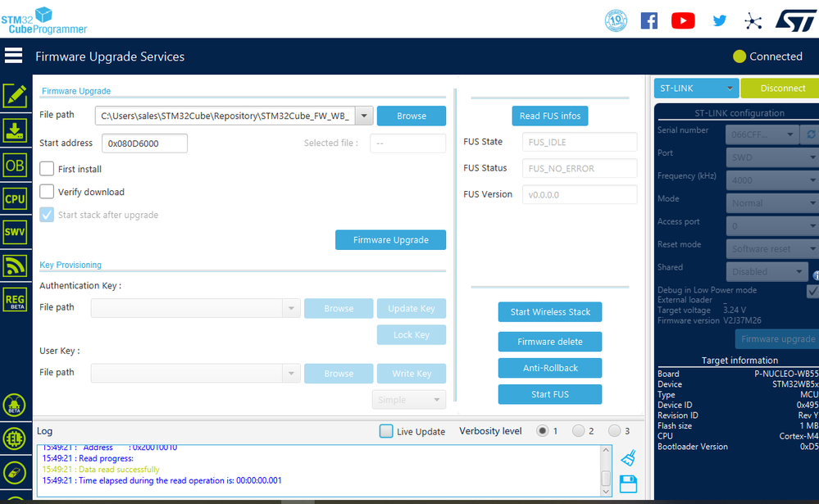Open the SWV viewer icon
The height and width of the screenshot is (504, 819).
[x=15, y=232]
